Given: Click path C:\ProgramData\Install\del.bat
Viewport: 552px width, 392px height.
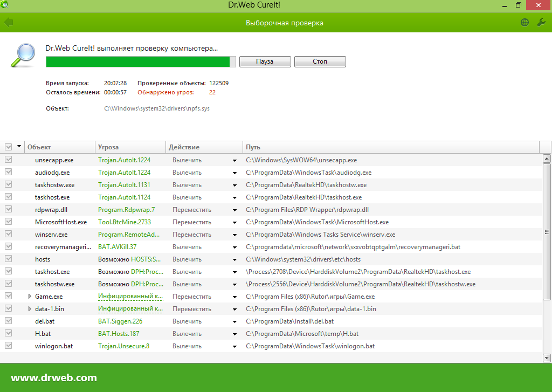Looking at the screenshot, I should [x=289, y=321].
